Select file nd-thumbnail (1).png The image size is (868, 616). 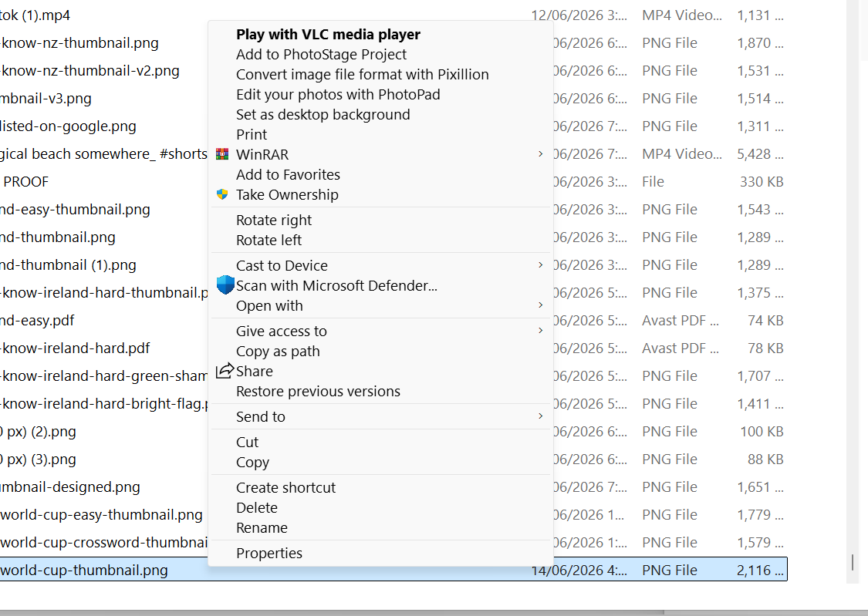(x=68, y=265)
